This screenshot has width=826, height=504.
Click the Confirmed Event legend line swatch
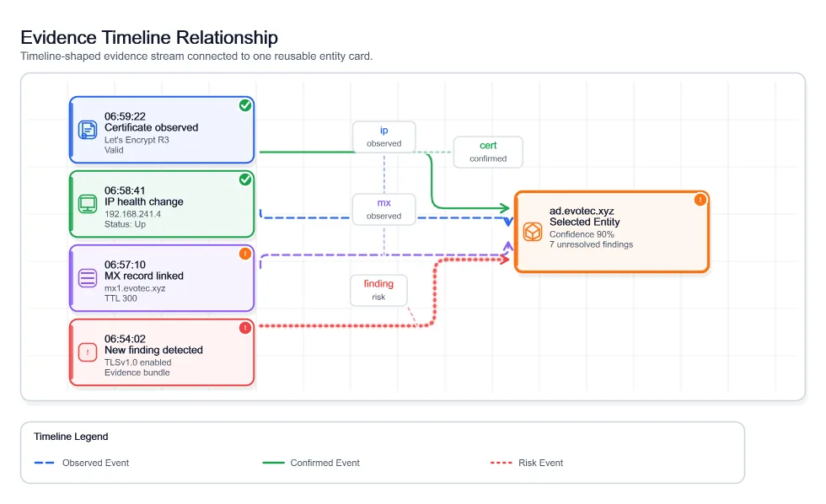[273, 463]
